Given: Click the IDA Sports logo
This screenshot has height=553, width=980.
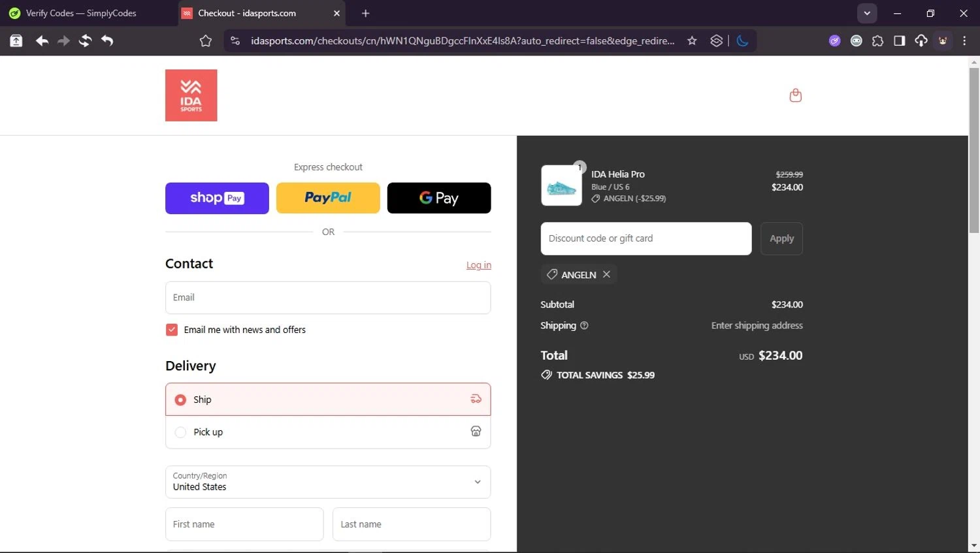Looking at the screenshot, I should pos(191,95).
